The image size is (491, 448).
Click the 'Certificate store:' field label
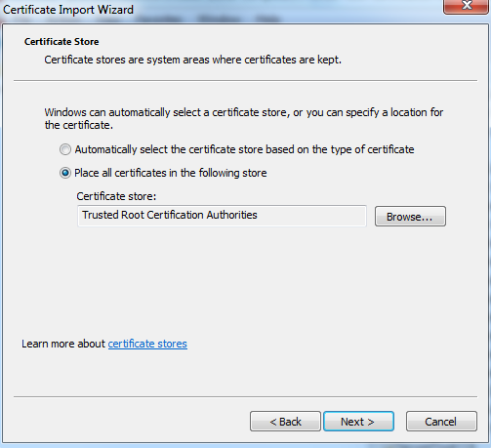[x=116, y=196]
